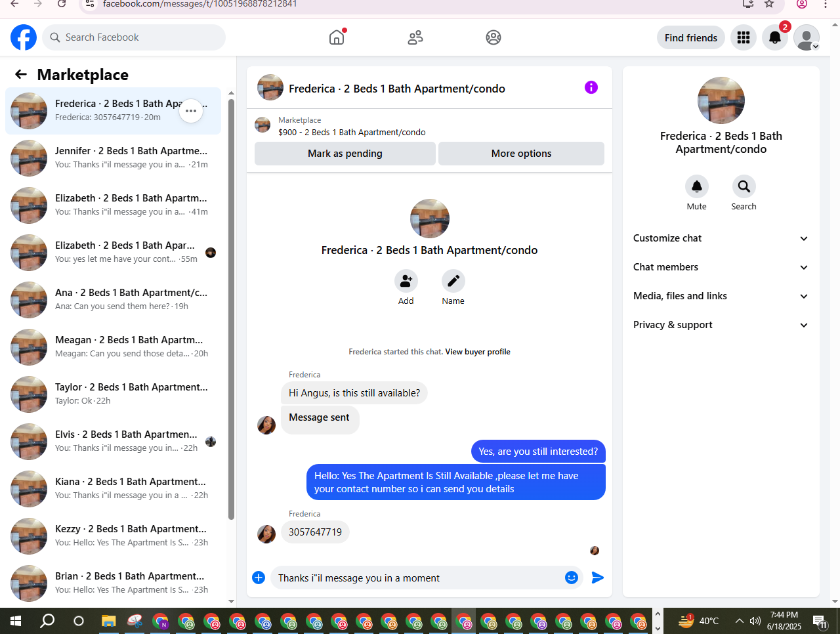
Task: Click the phone number message 3057647719
Action: [x=315, y=532]
